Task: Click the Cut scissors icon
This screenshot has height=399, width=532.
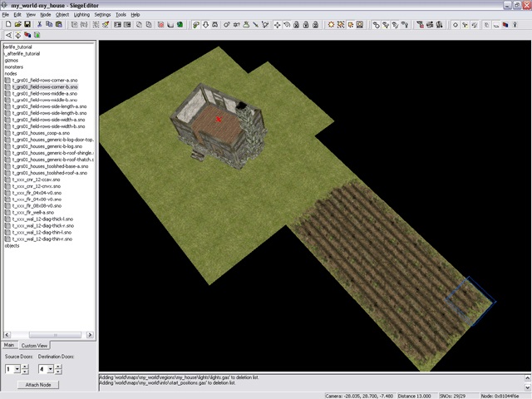Action: pos(39,24)
